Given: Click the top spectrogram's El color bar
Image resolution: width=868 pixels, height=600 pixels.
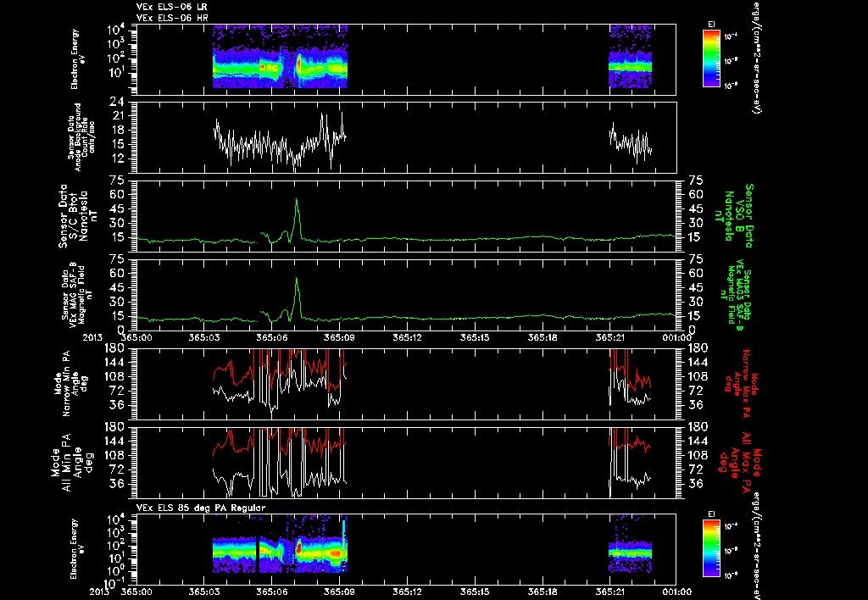Looking at the screenshot, I should [x=711, y=58].
